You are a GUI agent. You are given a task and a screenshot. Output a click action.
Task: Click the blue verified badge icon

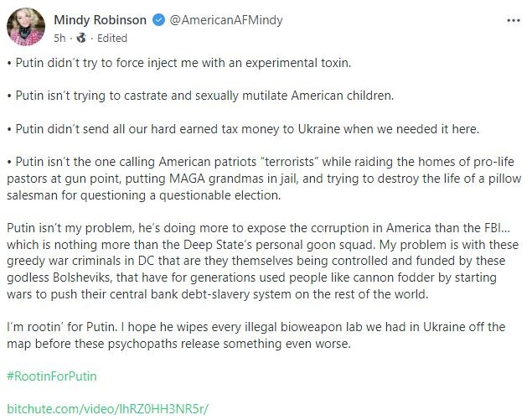(x=158, y=20)
